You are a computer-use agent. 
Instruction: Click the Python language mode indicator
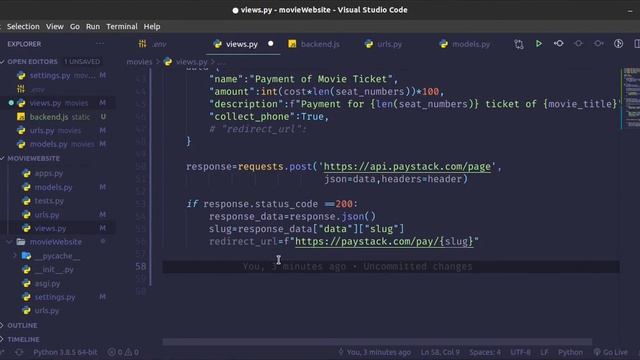pos(570,352)
